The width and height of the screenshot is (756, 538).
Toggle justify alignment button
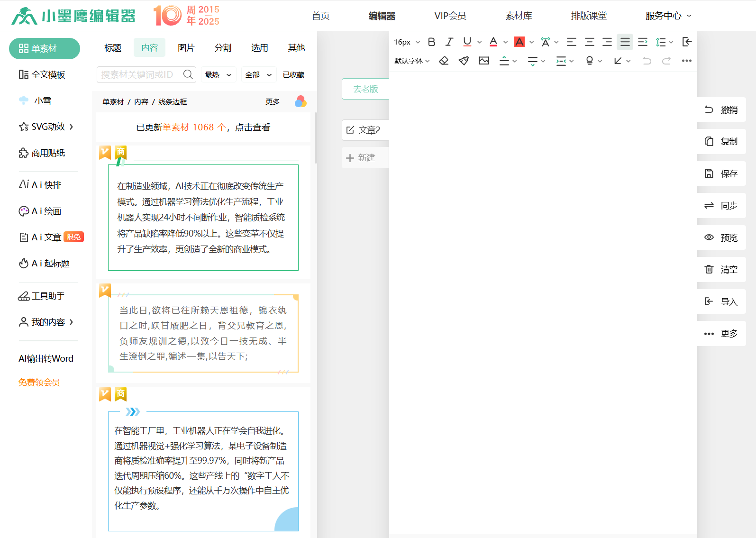tap(625, 42)
